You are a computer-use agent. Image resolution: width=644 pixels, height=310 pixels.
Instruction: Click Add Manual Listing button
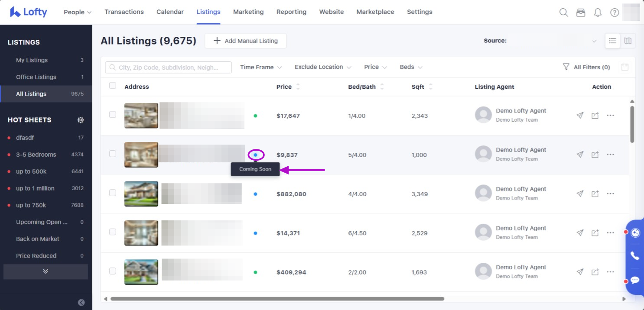pyautogui.click(x=245, y=41)
